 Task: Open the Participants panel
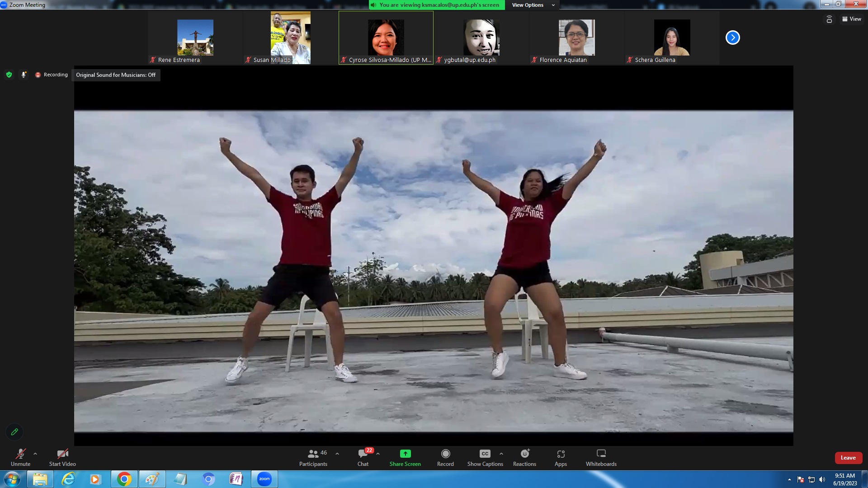[x=313, y=457]
